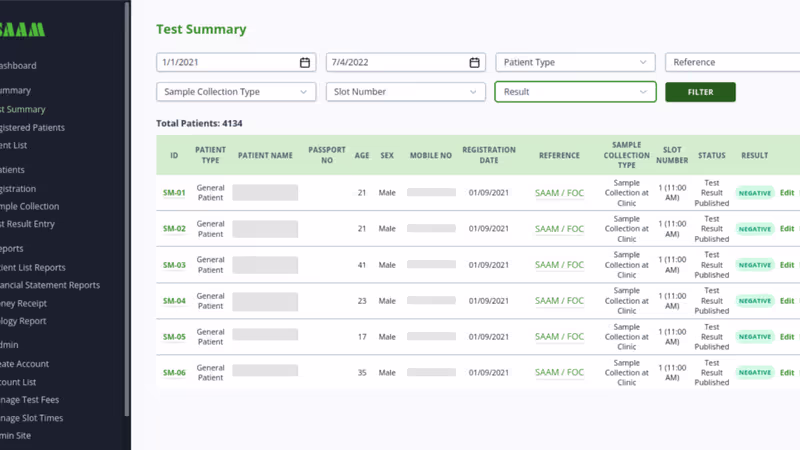Click Edit for row SM-03
This screenshot has height=450, width=800.
pos(787,265)
